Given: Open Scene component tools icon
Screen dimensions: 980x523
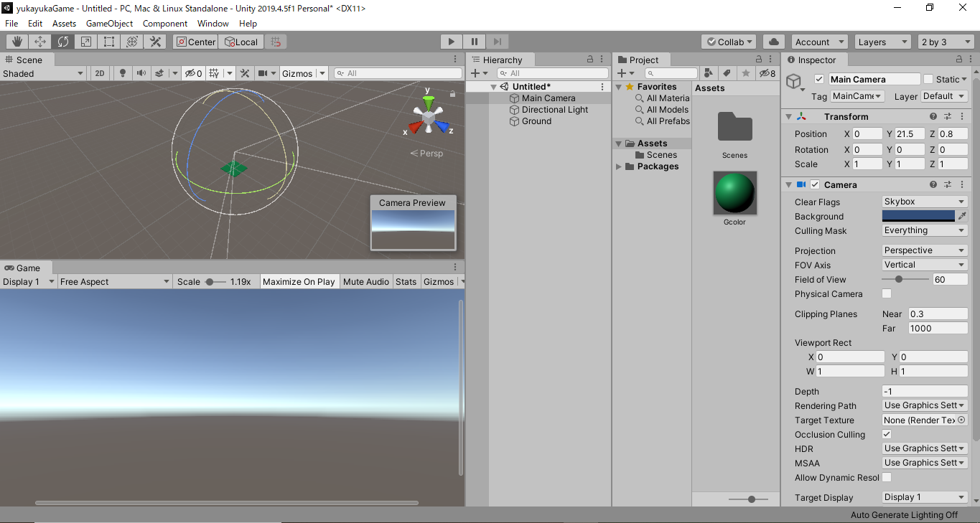Looking at the screenshot, I should pos(245,73).
